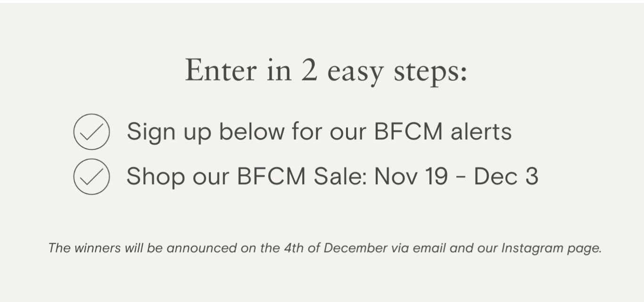Click the 'Enter' word in the heading
This screenshot has height=302, width=644.
(x=221, y=70)
